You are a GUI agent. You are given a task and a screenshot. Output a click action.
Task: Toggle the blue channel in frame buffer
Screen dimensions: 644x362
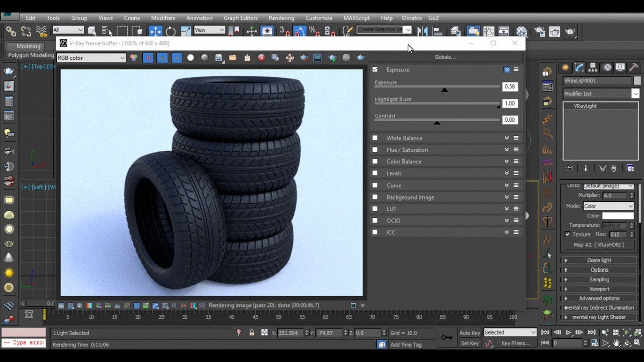coord(177,58)
